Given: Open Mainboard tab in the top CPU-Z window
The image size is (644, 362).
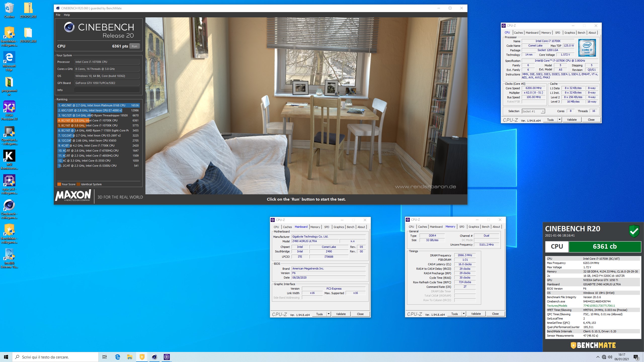Looking at the screenshot, I should (x=532, y=33).
